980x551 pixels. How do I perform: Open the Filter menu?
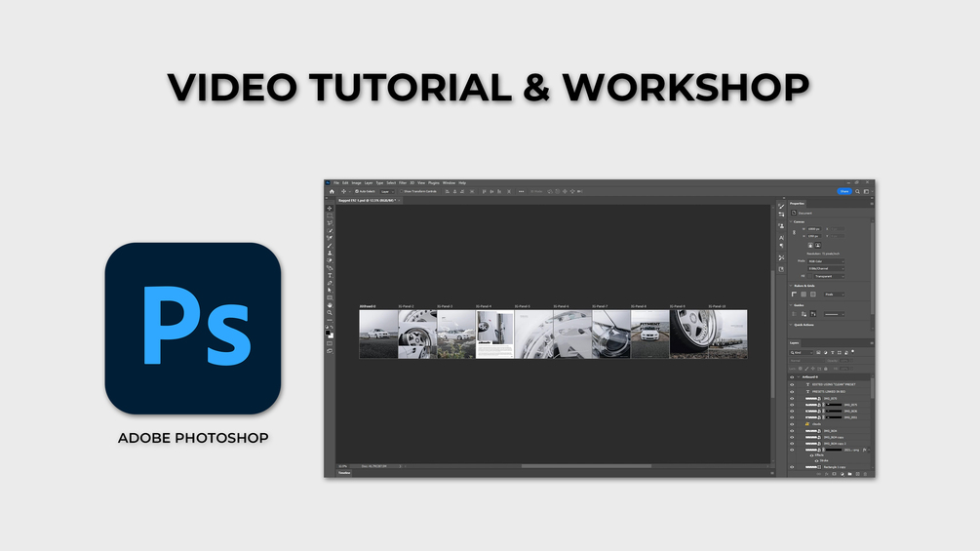pos(403,183)
